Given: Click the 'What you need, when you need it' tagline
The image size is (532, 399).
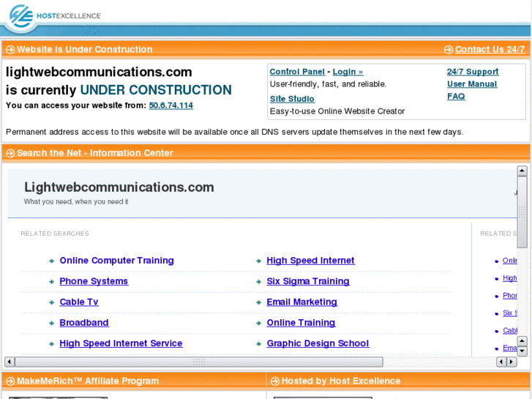Looking at the screenshot, I should (x=76, y=202).
